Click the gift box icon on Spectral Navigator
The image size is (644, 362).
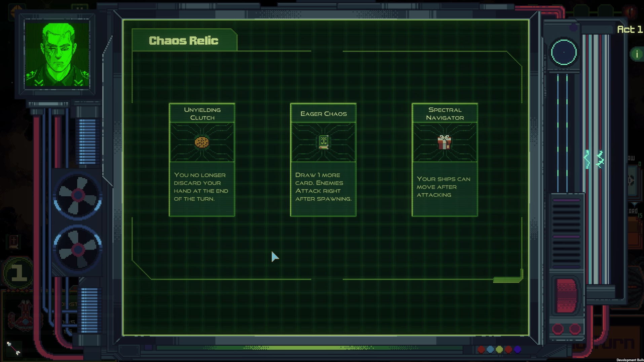(444, 142)
